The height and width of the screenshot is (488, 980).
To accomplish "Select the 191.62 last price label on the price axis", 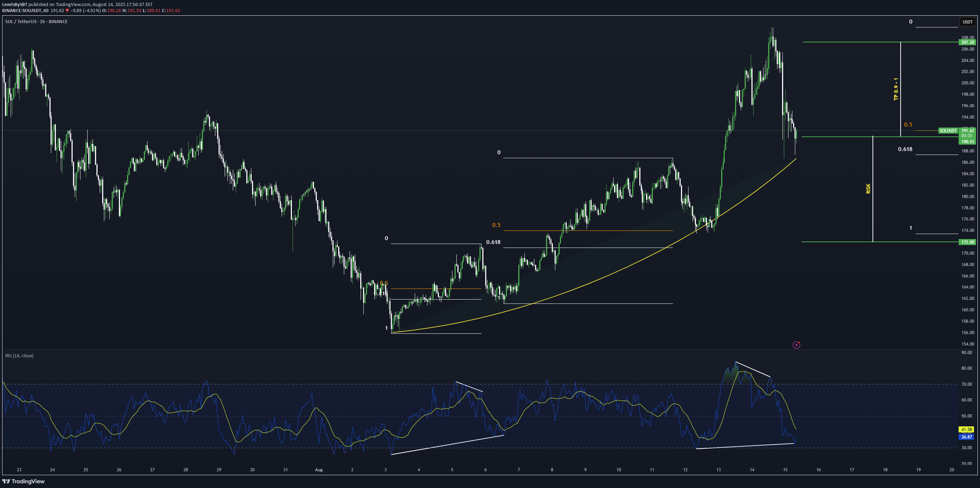I will [x=968, y=131].
